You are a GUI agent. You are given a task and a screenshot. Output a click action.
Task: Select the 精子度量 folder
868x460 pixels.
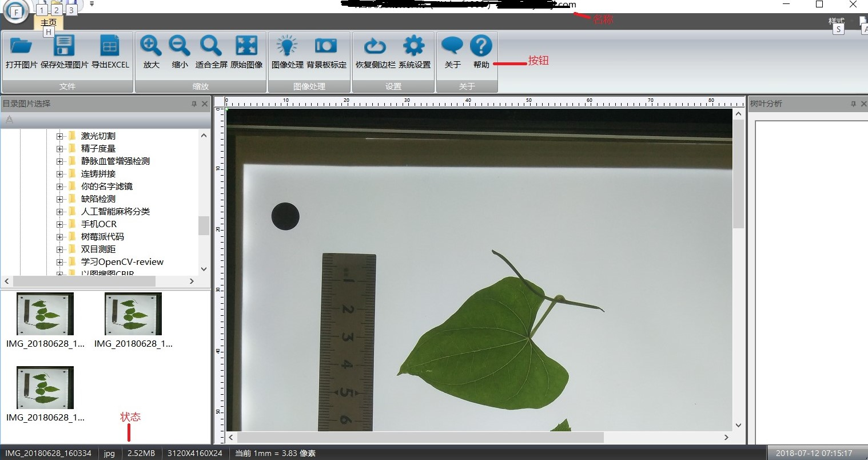click(98, 149)
